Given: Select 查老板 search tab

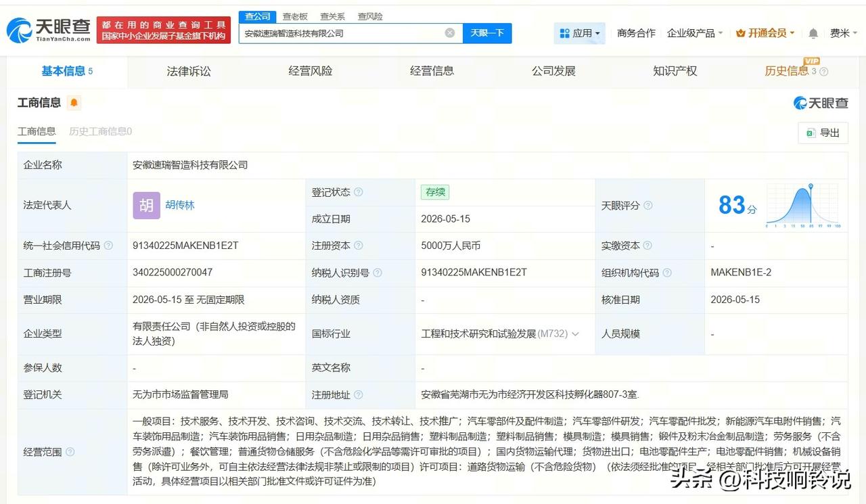Looking at the screenshot, I should click(295, 16).
